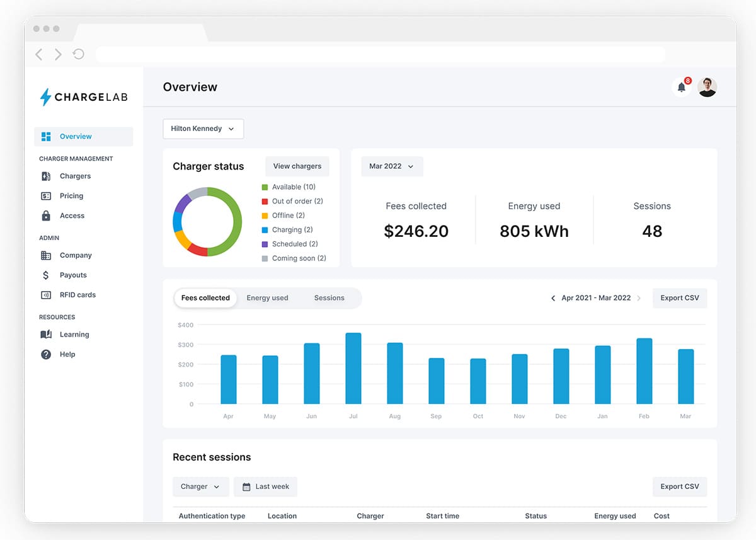Click the green Available legend swatch
The image size is (756, 540).
(265, 187)
